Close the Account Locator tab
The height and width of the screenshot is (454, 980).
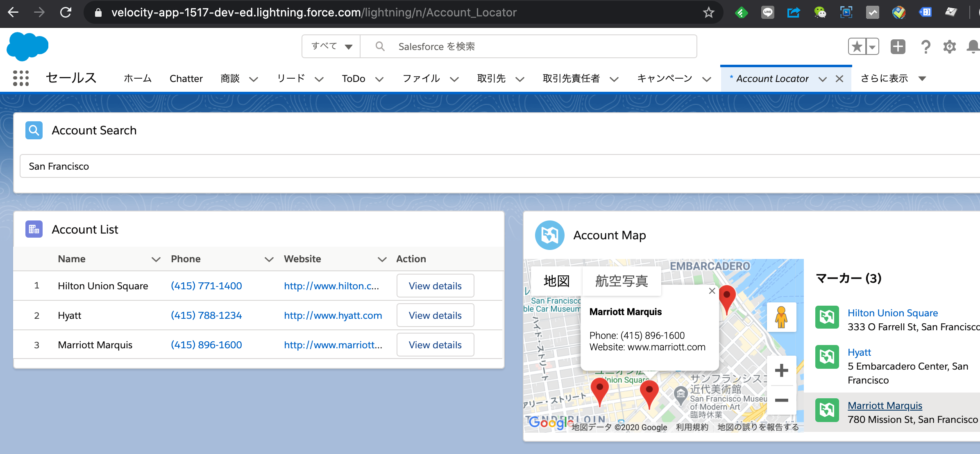pyautogui.click(x=839, y=79)
